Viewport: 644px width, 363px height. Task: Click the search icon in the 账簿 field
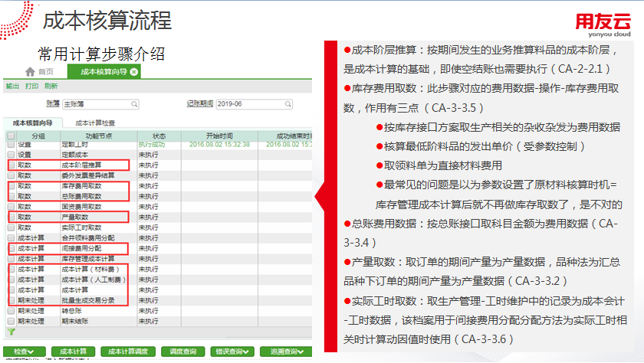pyautogui.click(x=134, y=103)
